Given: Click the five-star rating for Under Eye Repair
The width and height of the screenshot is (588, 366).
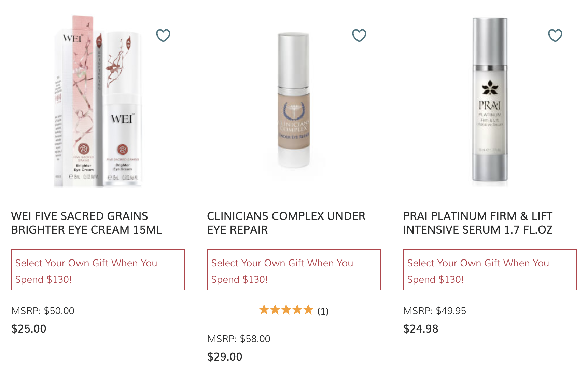Looking at the screenshot, I should [286, 310].
